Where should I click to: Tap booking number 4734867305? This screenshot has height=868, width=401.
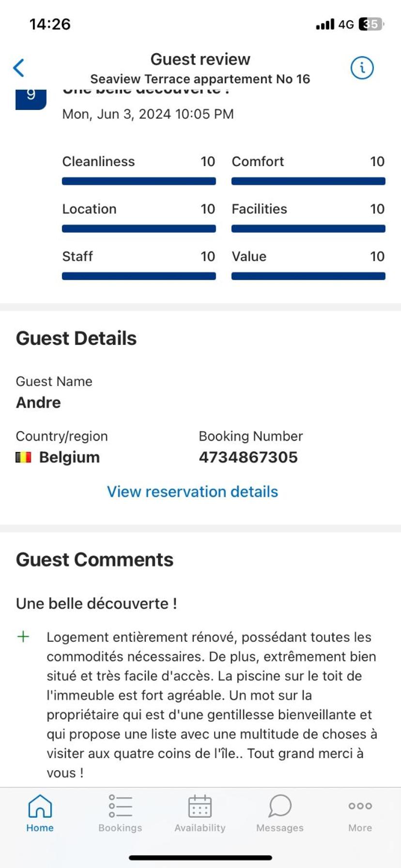point(248,457)
